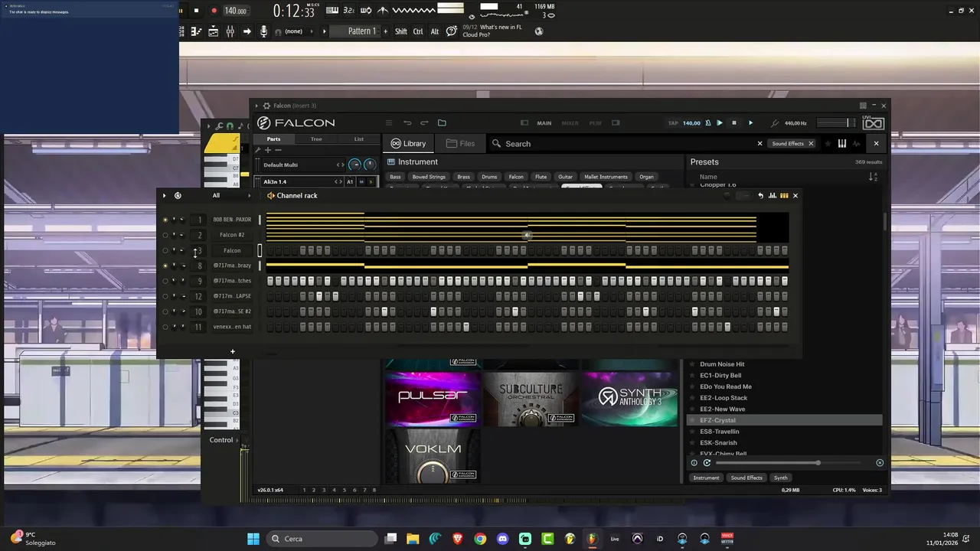This screenshot has width=980, height=551.
Task: Open the channel rack toolbar icon
Action: pyautogui.click(x=213, y=31)
